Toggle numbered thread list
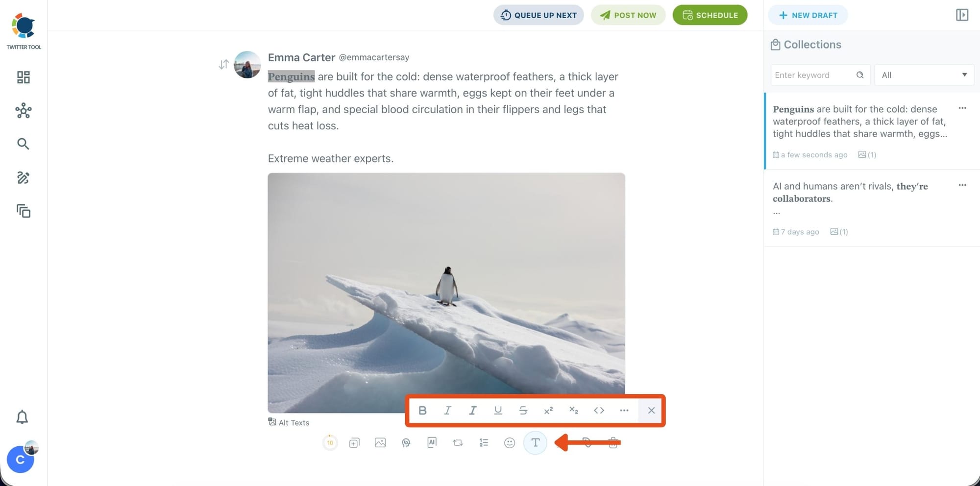The height and width of the screenshot is (486, 980). pos(484,443)
